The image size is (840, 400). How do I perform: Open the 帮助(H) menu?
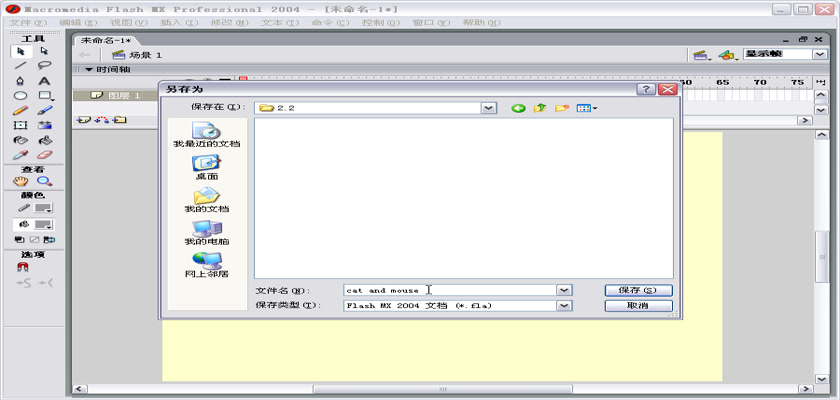[482, 22]
